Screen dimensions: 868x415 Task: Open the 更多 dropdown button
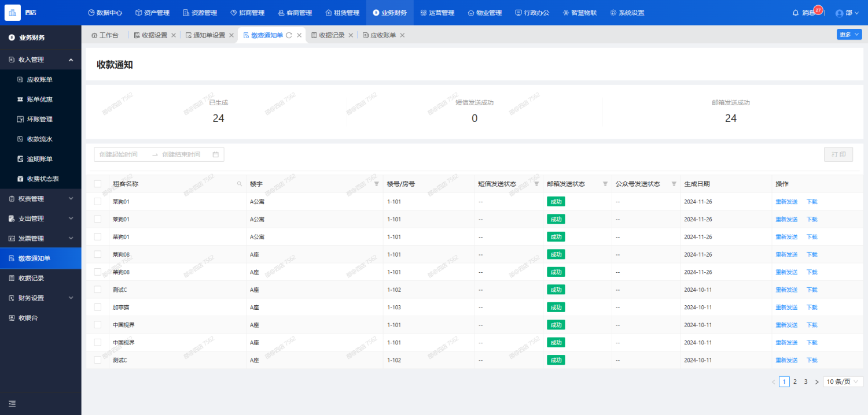click(x=849, y=35)
